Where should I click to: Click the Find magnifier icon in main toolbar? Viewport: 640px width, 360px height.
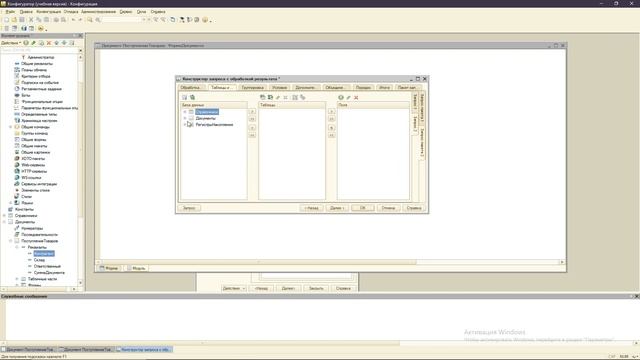click(90, 20)
